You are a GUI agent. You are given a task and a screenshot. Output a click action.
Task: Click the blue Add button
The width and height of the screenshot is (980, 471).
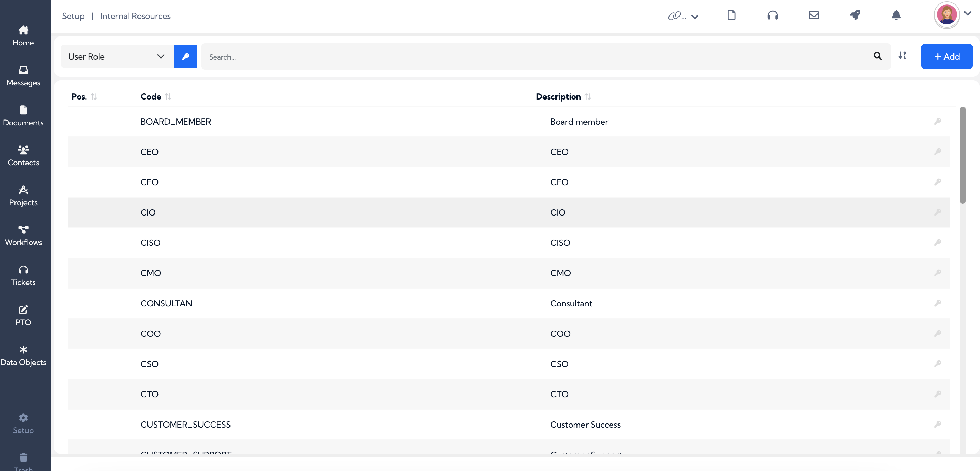click(947, 57)
